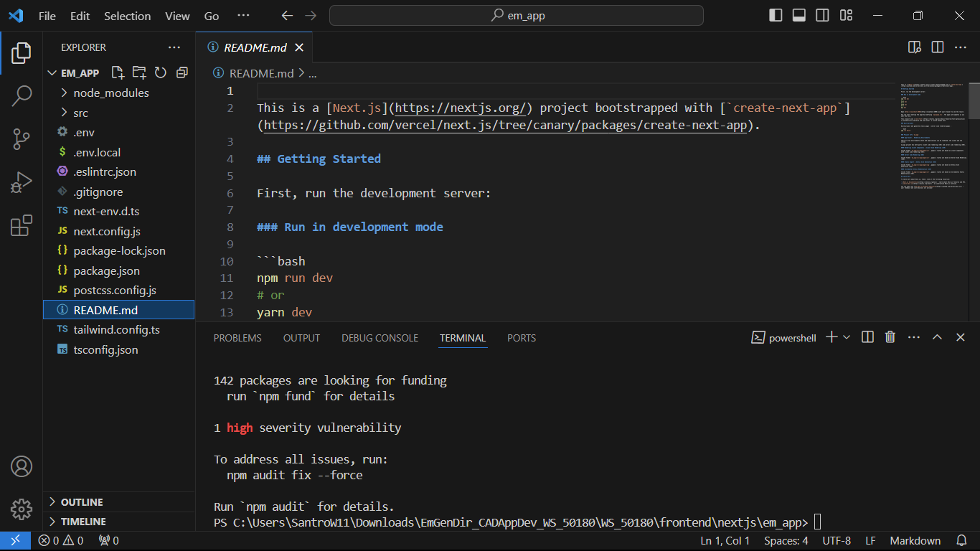Open terminal panel more actions ellipsis
Screen dimensions: 980x551
coord(913,337)
